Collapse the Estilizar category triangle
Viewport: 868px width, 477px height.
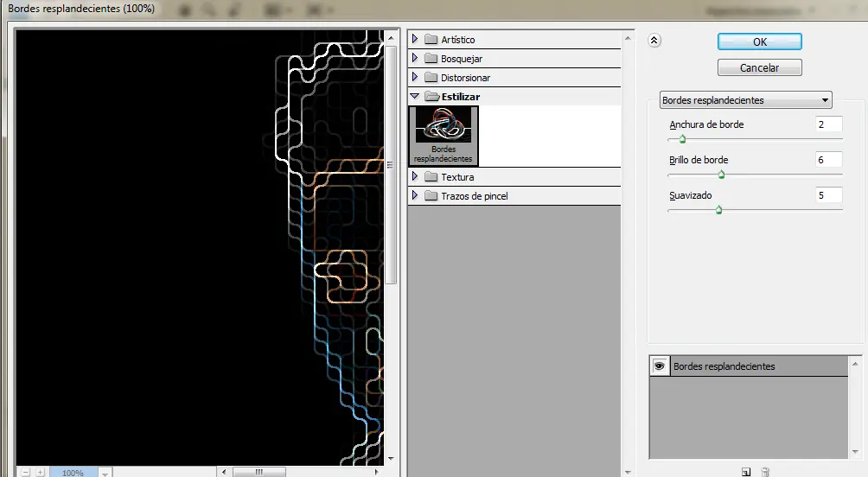coord(415,97)
